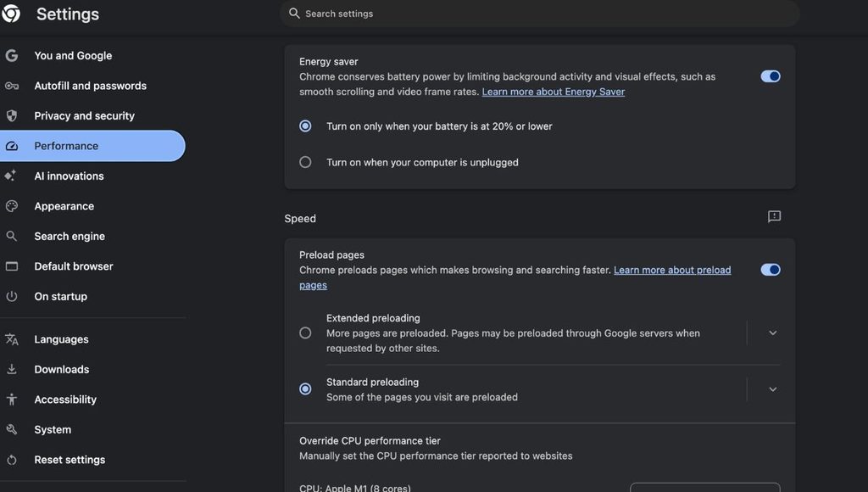Click the restore icon for Reset settings
Image resolution: width=868 pixels, height=492 pixels.
(12, 460)
